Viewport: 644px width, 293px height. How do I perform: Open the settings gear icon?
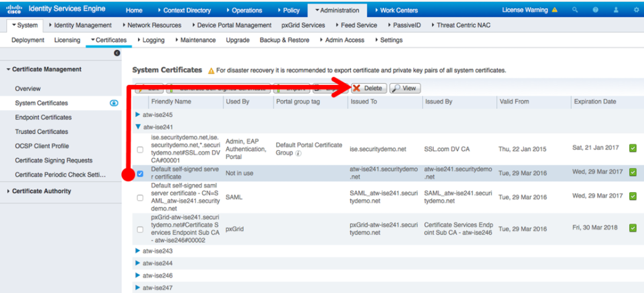[x=636, y=10]
